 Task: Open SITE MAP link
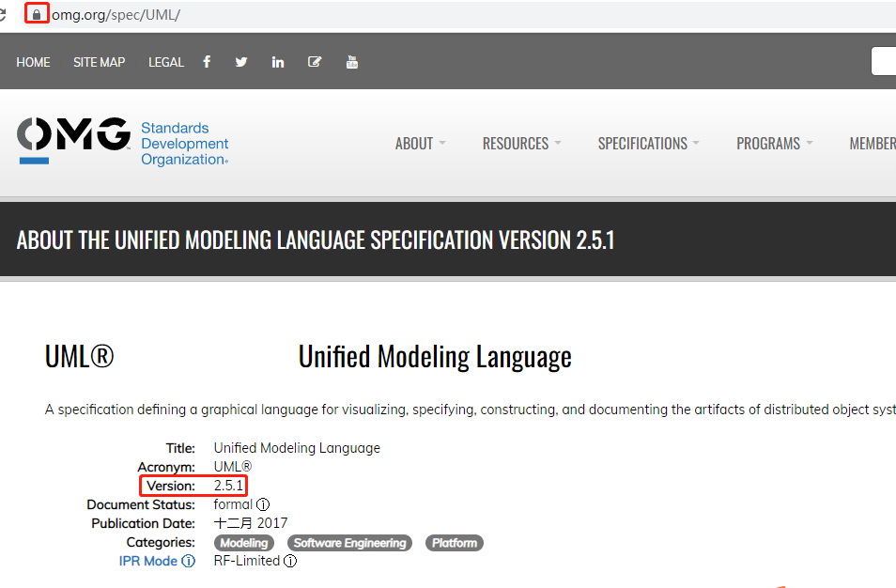(x=99, y=62)
